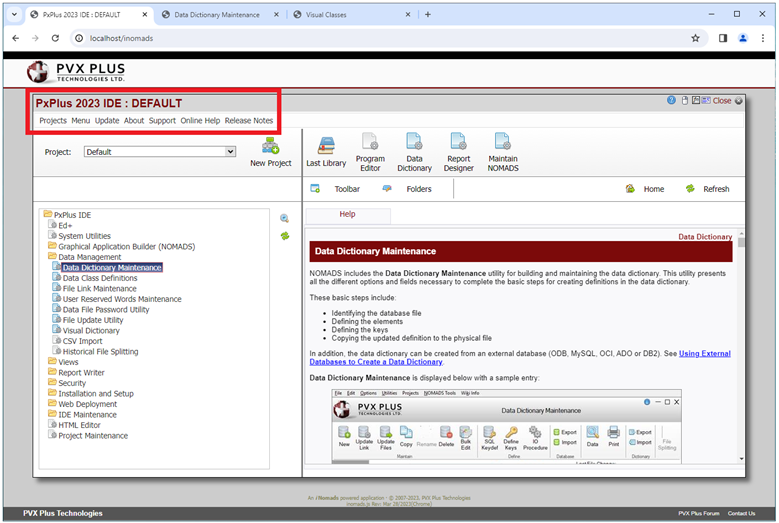Select CSV Import in the tree
The width and height of the screenshot is (779, 523).
pos(82,341)
